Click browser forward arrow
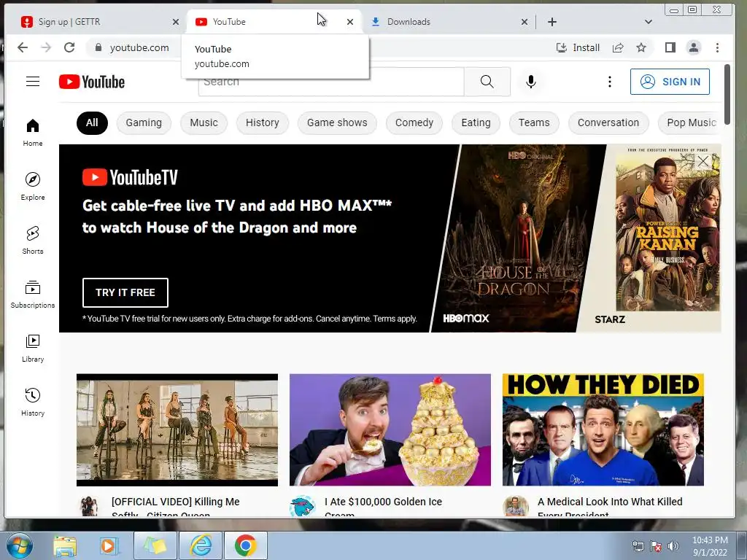The width and height of the screenshot is (747, 560). (x=46, y=47)
